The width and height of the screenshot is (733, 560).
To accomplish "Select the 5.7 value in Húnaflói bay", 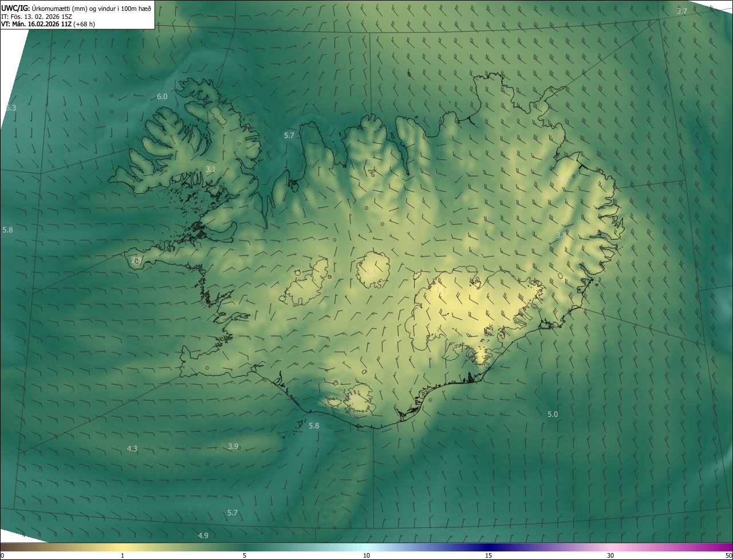I will pos(289,136).
